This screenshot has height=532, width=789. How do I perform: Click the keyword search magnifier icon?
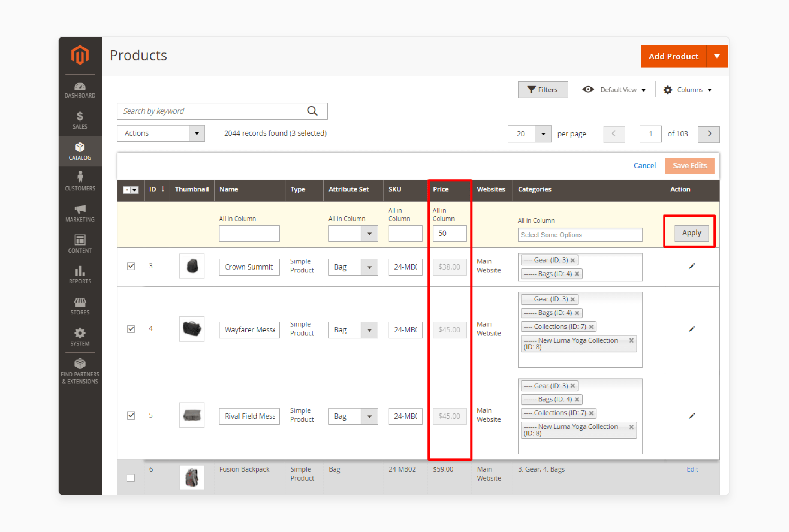point(312,111)
